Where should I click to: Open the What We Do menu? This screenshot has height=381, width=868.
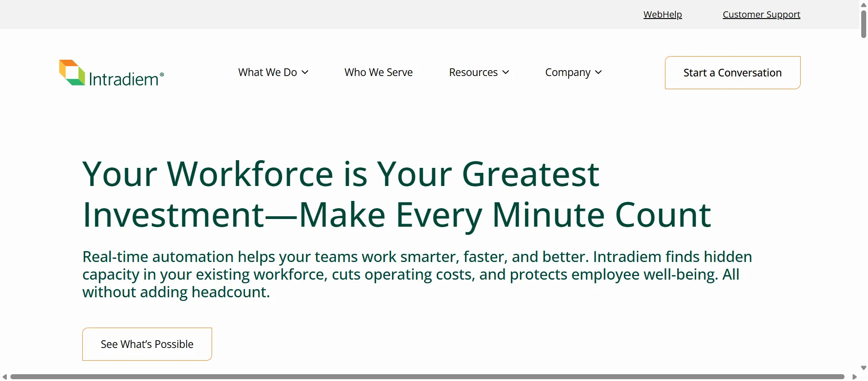coord(268,72)
